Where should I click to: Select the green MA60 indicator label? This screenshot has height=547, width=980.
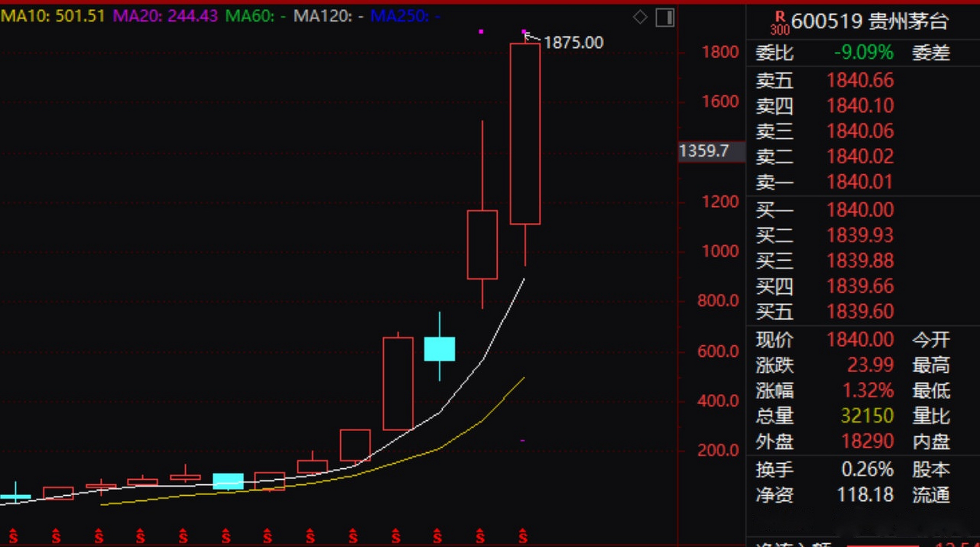point(255,16)
